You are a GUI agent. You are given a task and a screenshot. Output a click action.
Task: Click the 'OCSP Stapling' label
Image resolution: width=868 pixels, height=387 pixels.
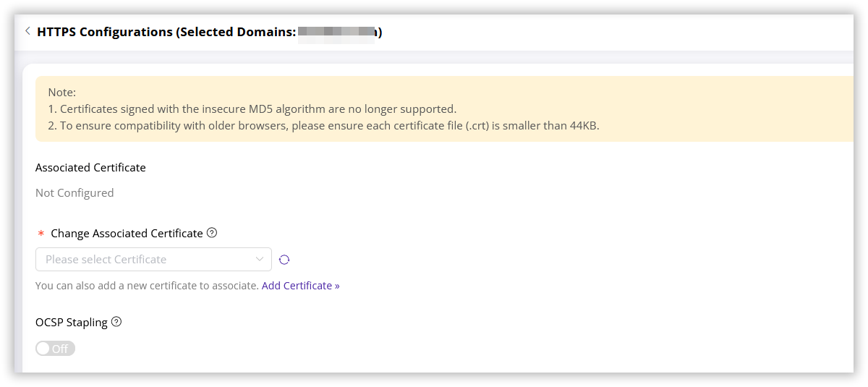[72, 323]
